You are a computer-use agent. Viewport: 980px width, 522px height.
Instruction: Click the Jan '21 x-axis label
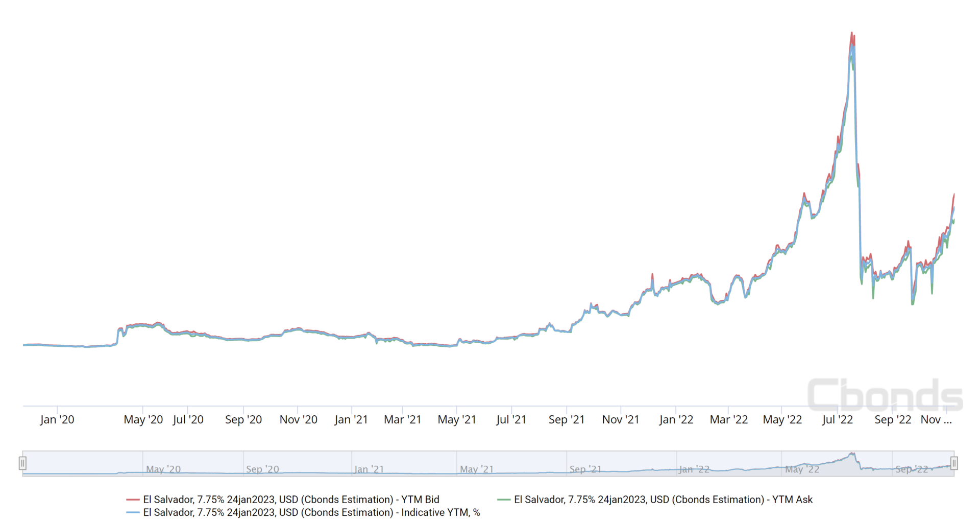(x=351, y=420)
